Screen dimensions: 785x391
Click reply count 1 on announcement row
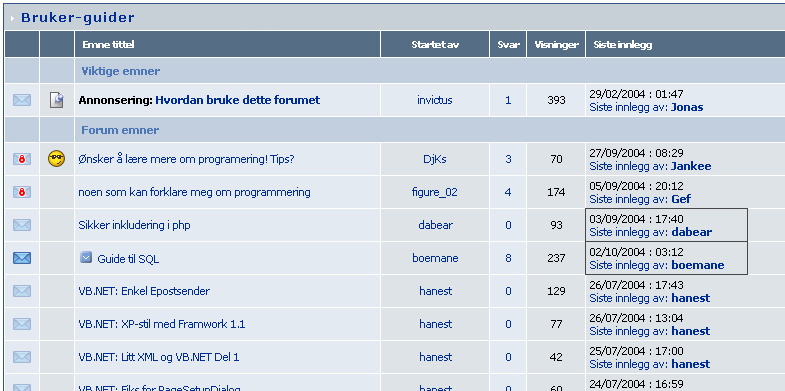508,100
